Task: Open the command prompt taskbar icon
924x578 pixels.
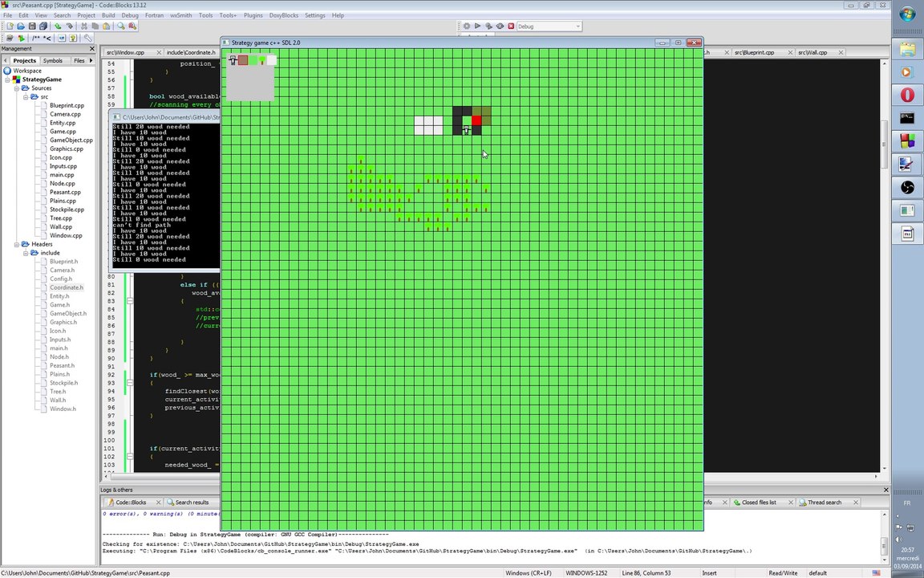Action: tap(907, 118)
